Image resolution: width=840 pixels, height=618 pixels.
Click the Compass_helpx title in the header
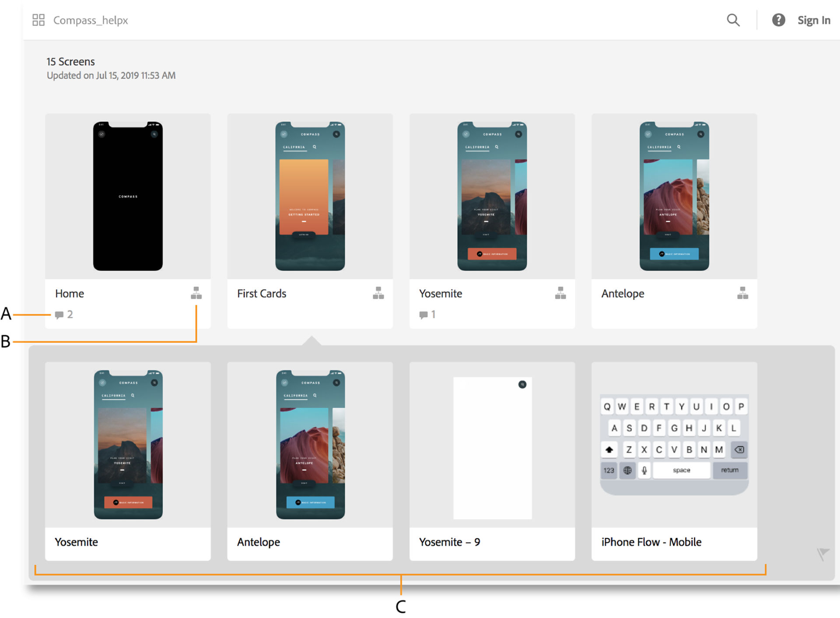[90, 20]
